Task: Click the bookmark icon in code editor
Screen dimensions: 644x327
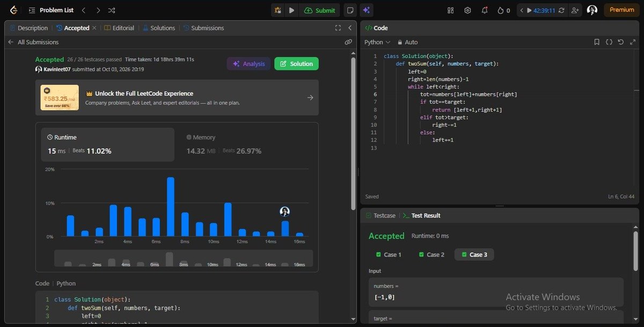Action: [x=597, y=42]
